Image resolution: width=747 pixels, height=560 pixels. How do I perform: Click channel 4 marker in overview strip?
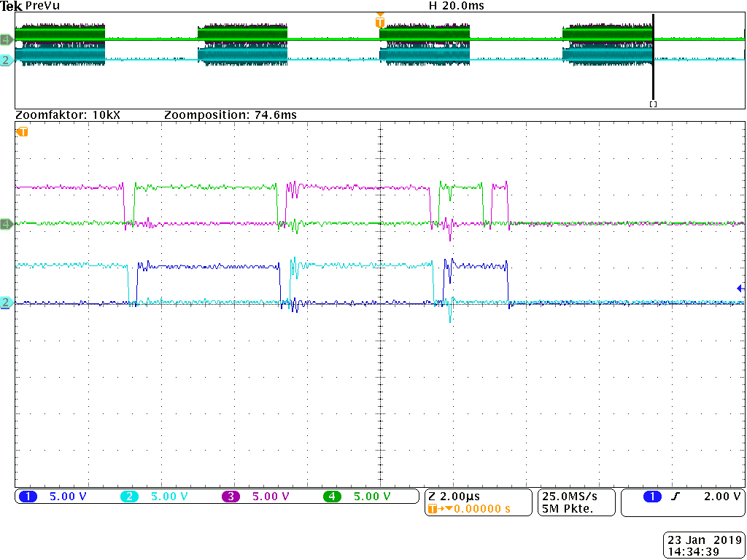point(7,39)
